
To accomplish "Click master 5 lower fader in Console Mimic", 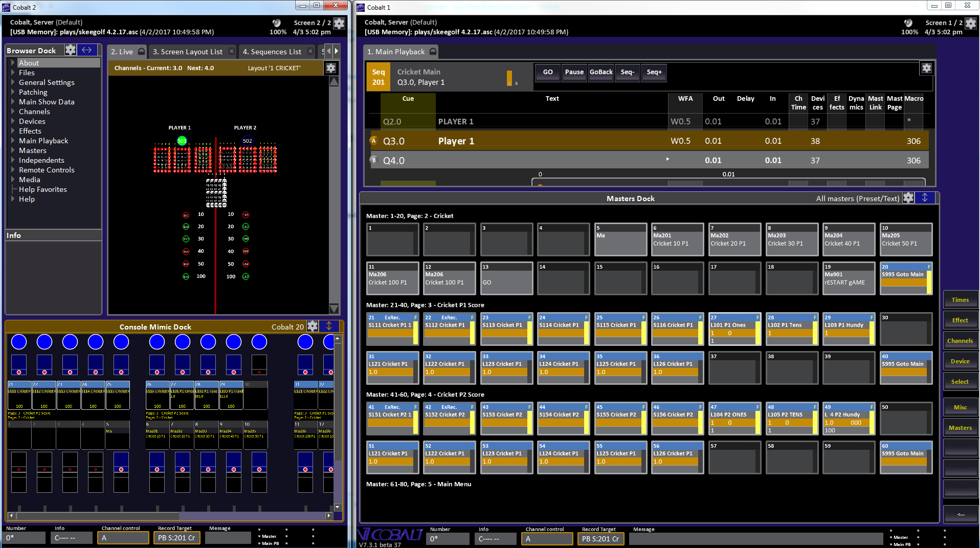I will pyautogui.click(x=121, y=472).
